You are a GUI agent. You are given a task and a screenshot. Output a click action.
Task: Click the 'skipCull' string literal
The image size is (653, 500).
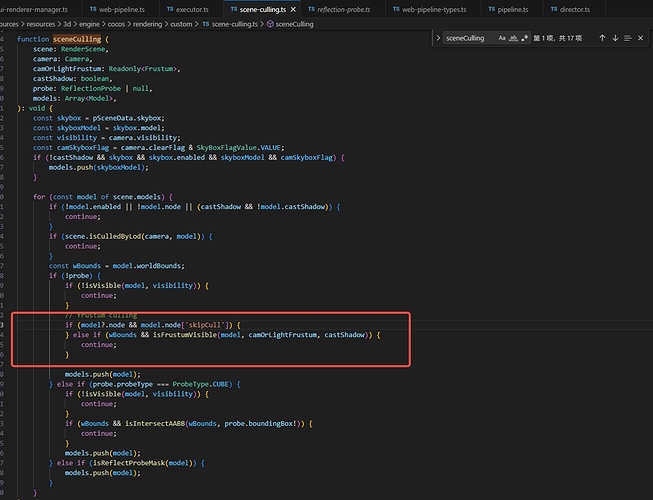click(206, 325)
